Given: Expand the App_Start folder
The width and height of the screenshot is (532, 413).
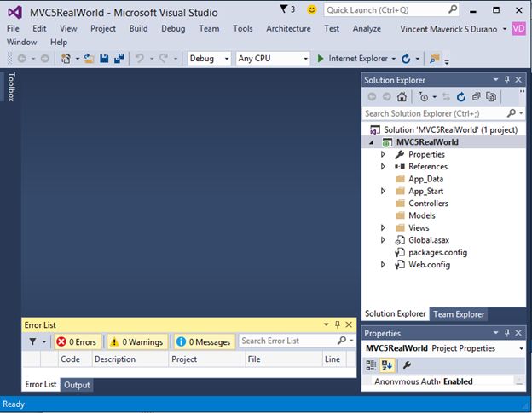Looking at the screenshot, I should (383, 191).
